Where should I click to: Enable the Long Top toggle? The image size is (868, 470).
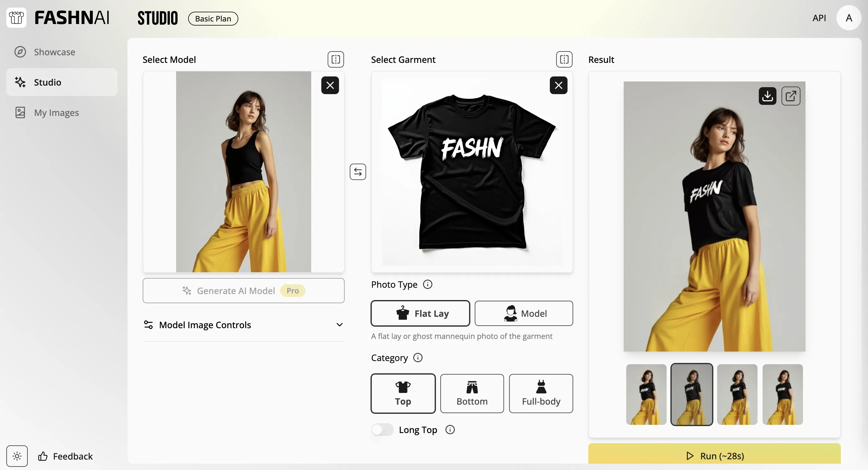pos(382,430)
